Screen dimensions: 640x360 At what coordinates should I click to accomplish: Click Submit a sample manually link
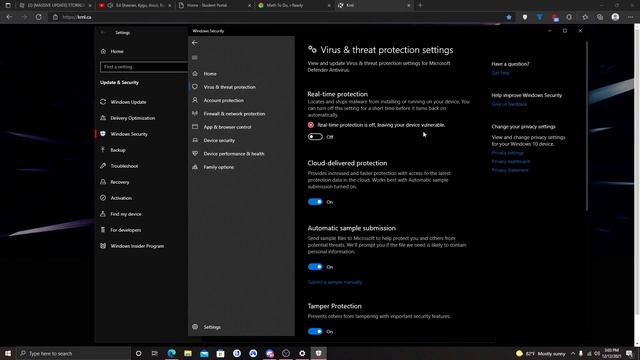[335, 282]
